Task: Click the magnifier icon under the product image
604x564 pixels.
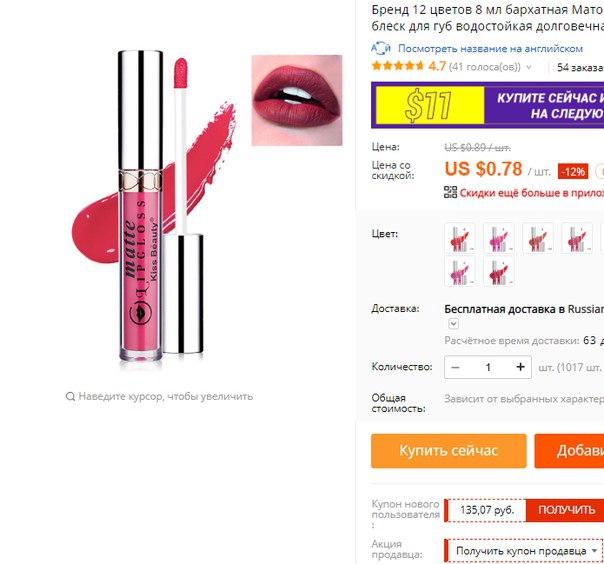Action: tap(70, 396)
